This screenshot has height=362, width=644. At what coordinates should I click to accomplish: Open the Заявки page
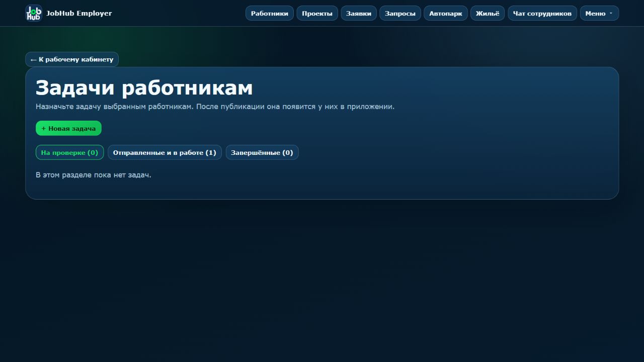359,13
